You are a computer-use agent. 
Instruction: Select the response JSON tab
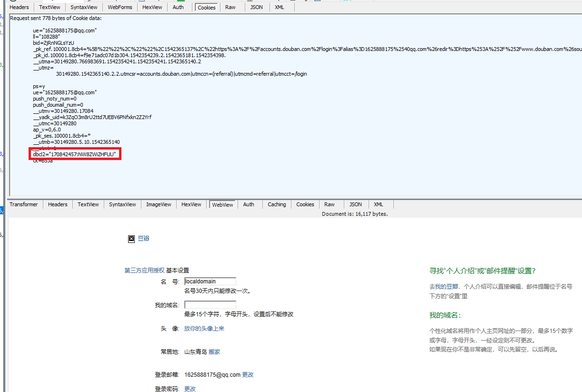click(x=356, y=204)
